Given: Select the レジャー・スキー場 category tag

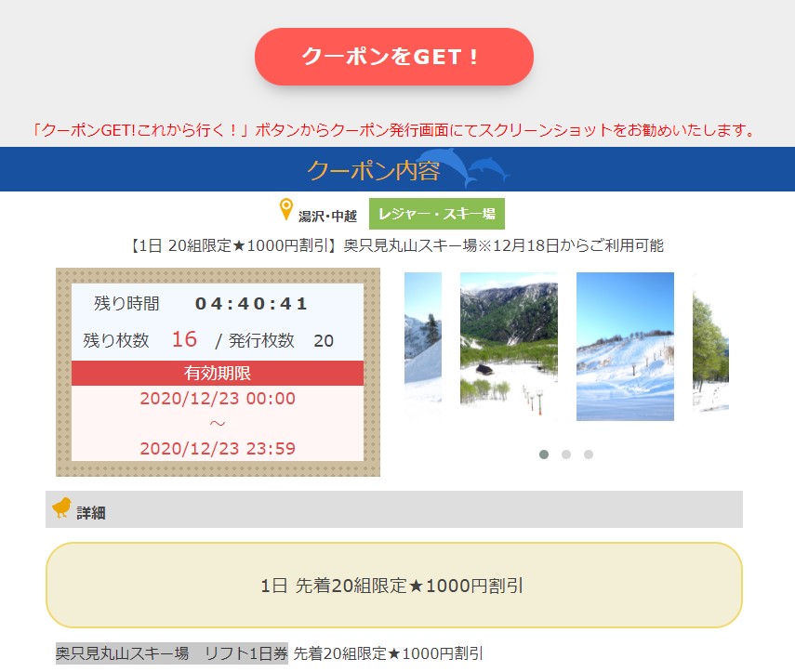Looking at the screenshot, I should tap(436, 214).
